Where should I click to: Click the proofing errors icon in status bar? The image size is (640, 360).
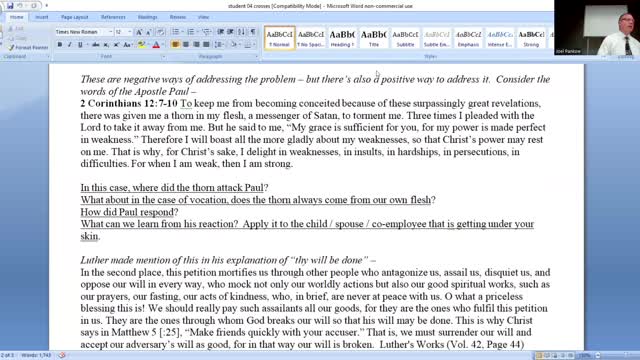tap(62, 356)
